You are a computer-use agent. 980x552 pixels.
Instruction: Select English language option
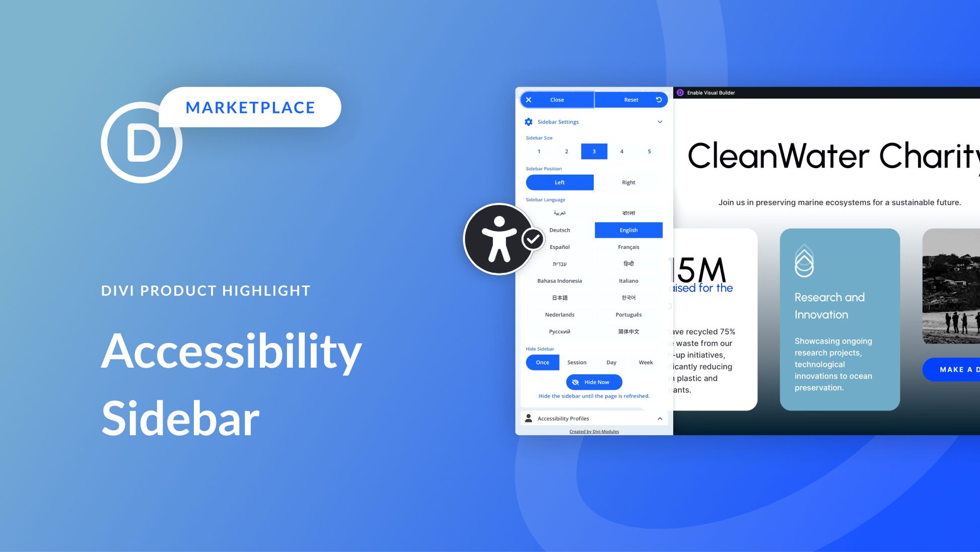pos(628,230)
